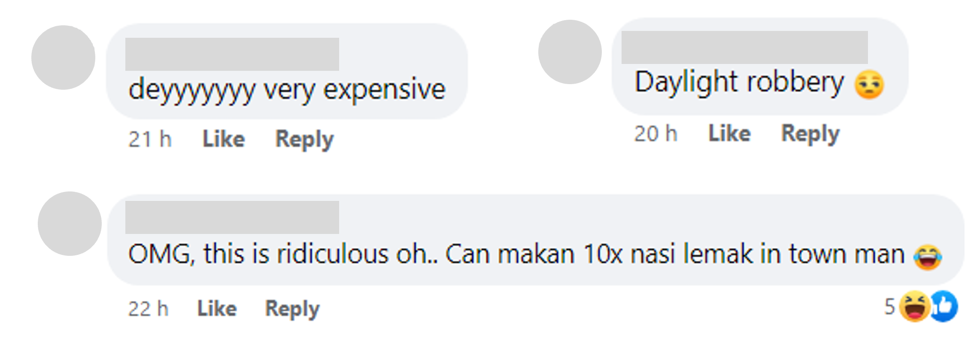
Task: Open the '22 h' timestamp link
Action: [148, 309]
